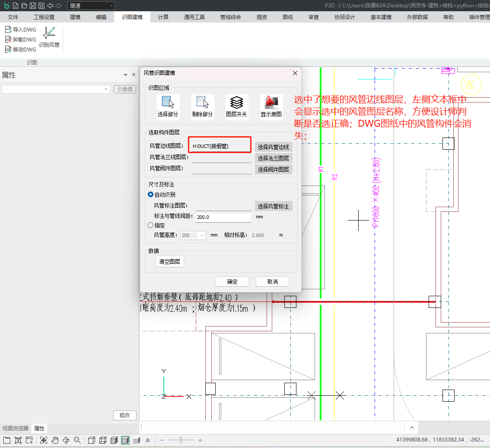This screenshot has height=448, width=490.
Task: Expand the properties panel combo box
Action: [106, 89]
